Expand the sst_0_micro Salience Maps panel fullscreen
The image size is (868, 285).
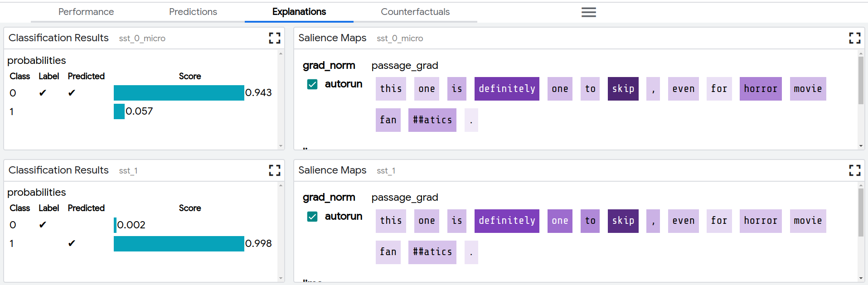[x=854, y=38]
